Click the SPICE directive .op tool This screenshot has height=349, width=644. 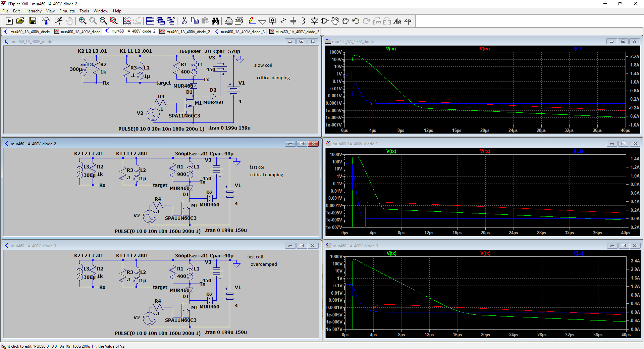click(408, 21)
